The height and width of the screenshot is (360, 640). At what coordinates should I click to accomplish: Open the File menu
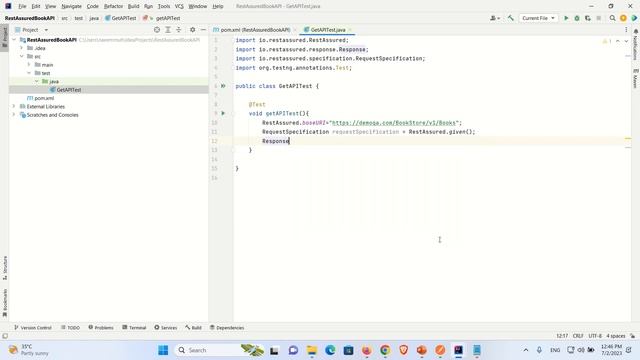tap(22, 6)
